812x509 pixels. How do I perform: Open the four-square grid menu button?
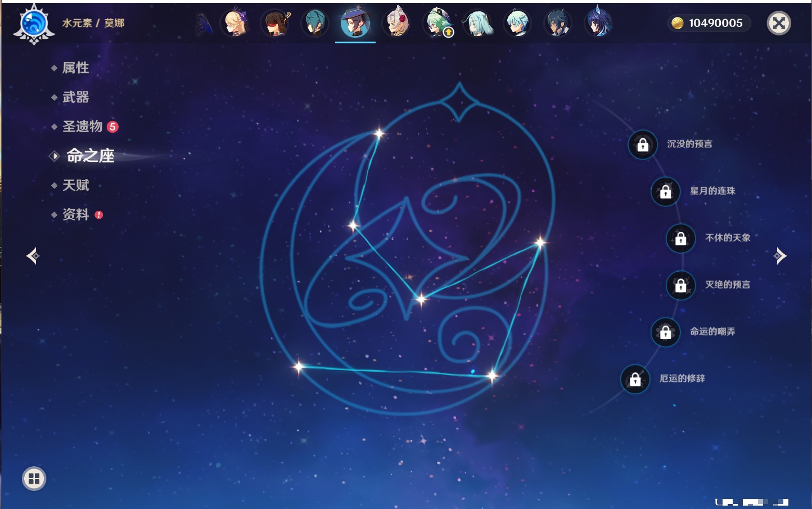[x=34, y=479]
